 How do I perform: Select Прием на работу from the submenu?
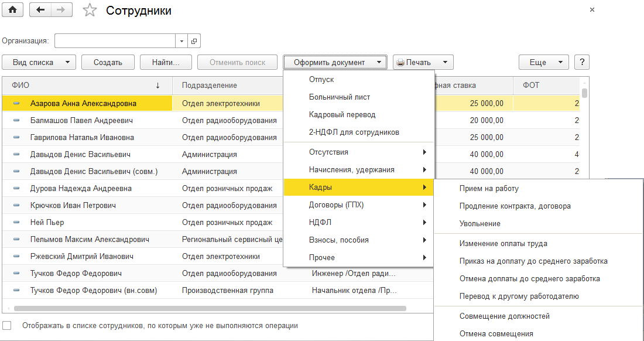[x=489, y=189]
